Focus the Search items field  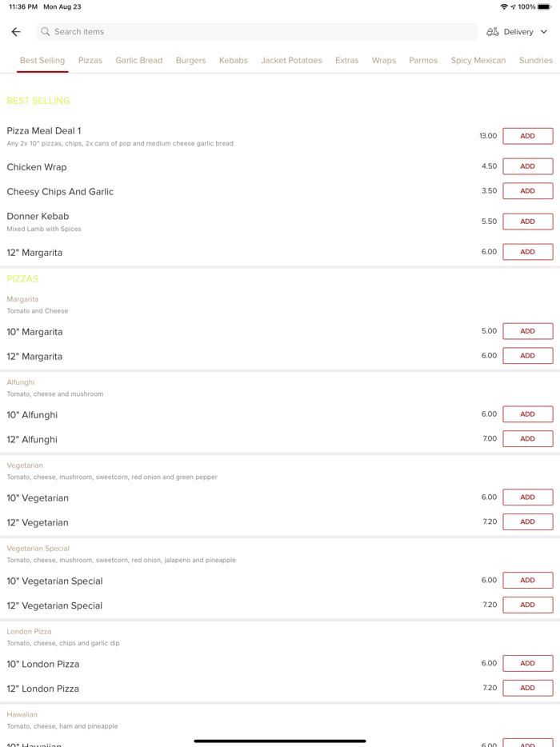[x=256, y=32]
